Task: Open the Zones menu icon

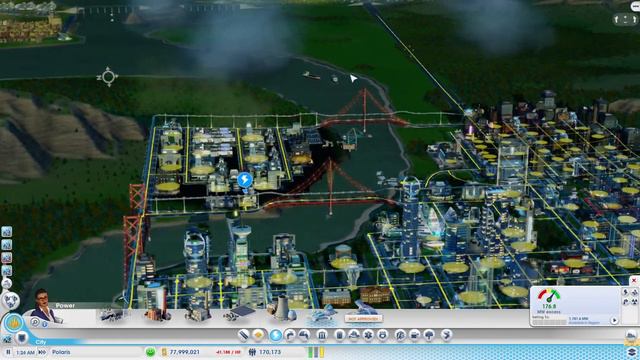Action: click(258, 336)
